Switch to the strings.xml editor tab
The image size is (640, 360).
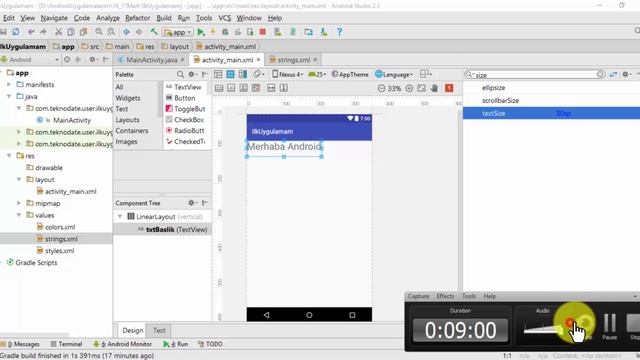(x=293, y=60)
